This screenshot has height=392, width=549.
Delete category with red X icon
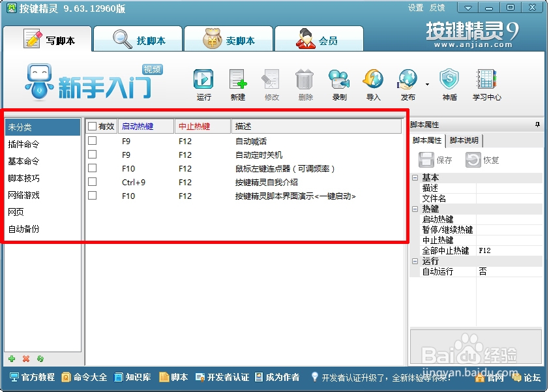click(x=26, y=359)
